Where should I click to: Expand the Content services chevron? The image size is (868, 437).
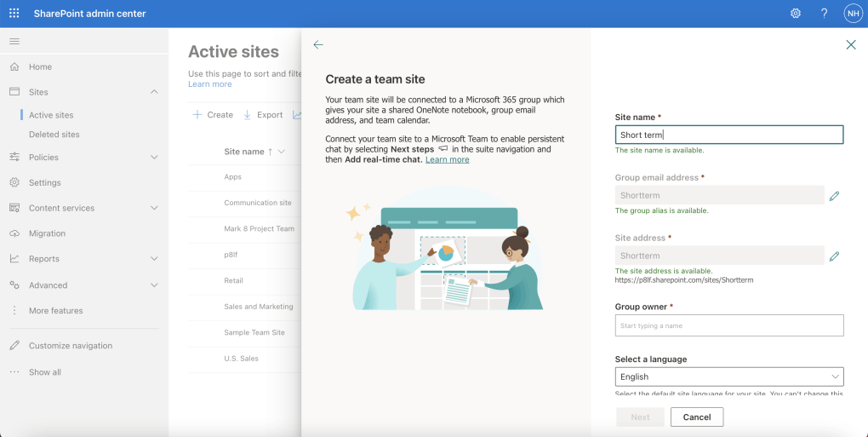click(x=154, y=208)
